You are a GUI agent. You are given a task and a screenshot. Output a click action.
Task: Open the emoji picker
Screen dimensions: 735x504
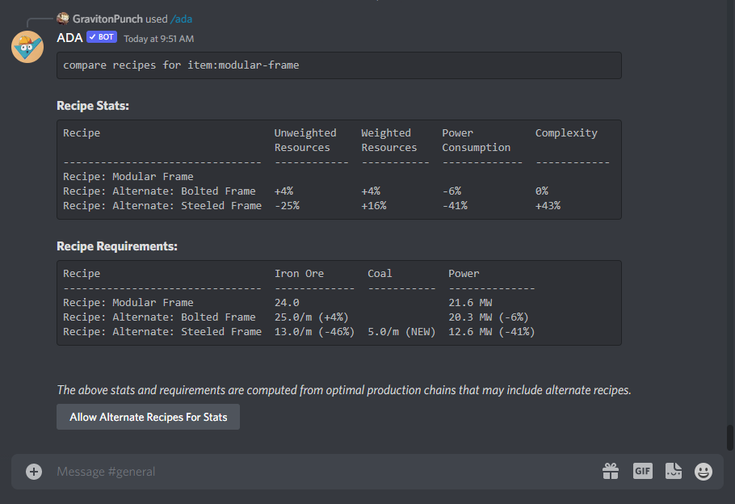(x=704, y=471)
